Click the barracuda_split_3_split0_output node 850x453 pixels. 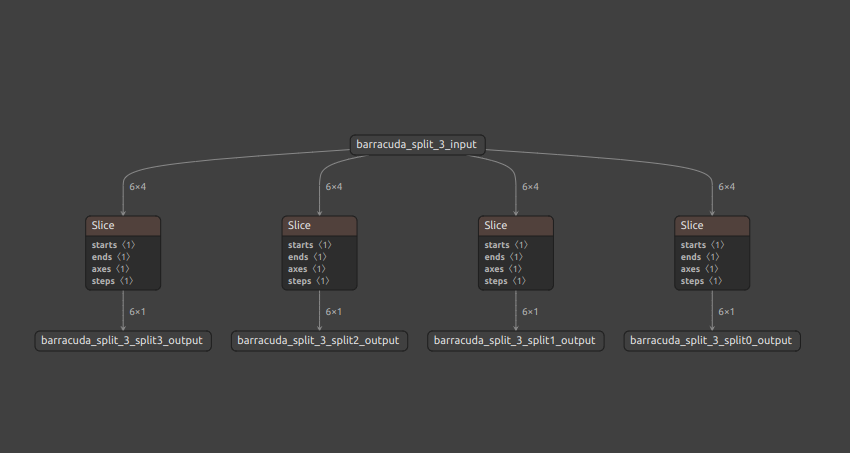[x=711, y=341]
